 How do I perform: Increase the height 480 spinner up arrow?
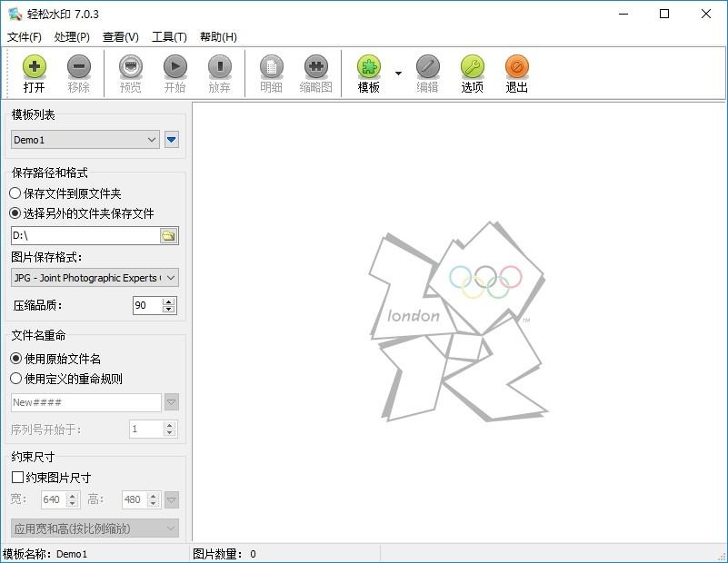click(154, 496)
